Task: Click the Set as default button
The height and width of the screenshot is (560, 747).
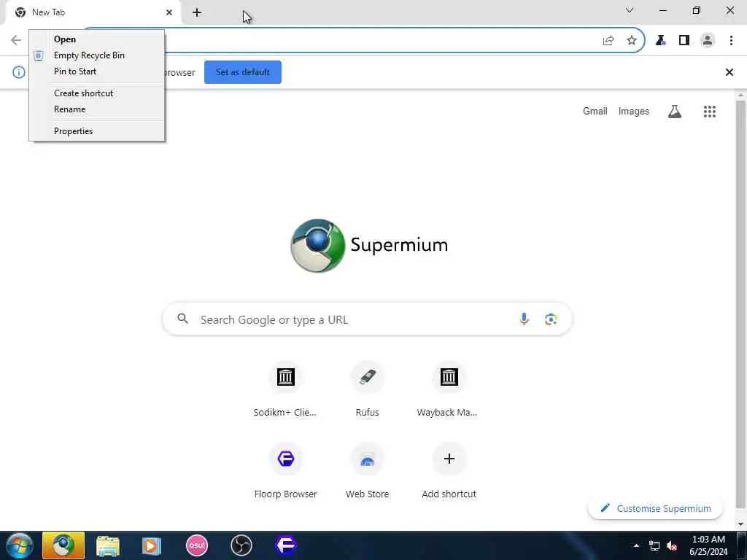Action: [x=242, y=72]
